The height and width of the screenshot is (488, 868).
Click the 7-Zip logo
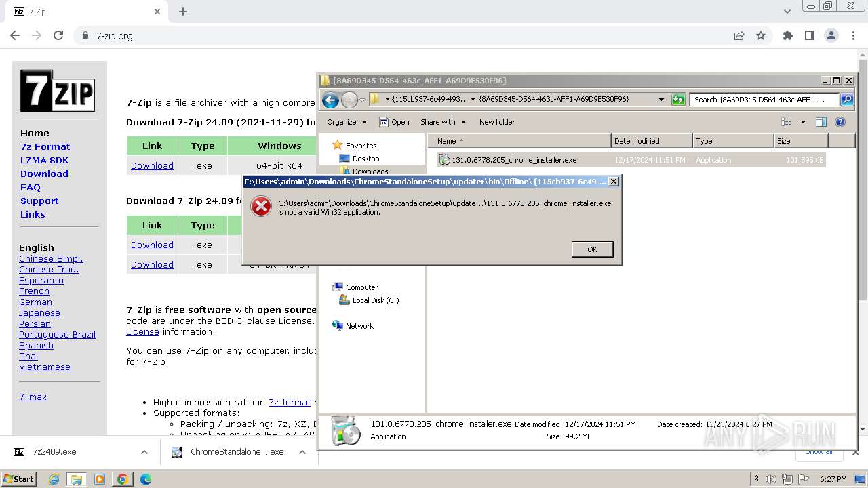[57, 90]
